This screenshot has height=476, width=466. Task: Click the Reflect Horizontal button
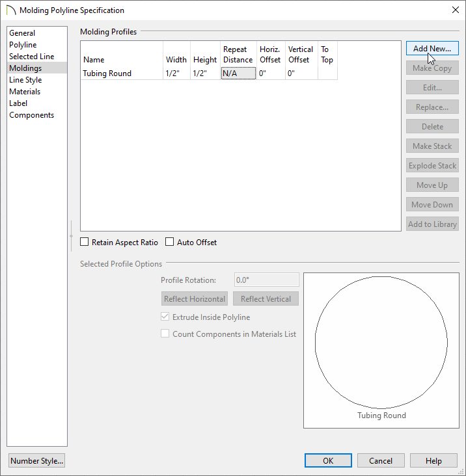pyautogui.click(x=195, y=298)
